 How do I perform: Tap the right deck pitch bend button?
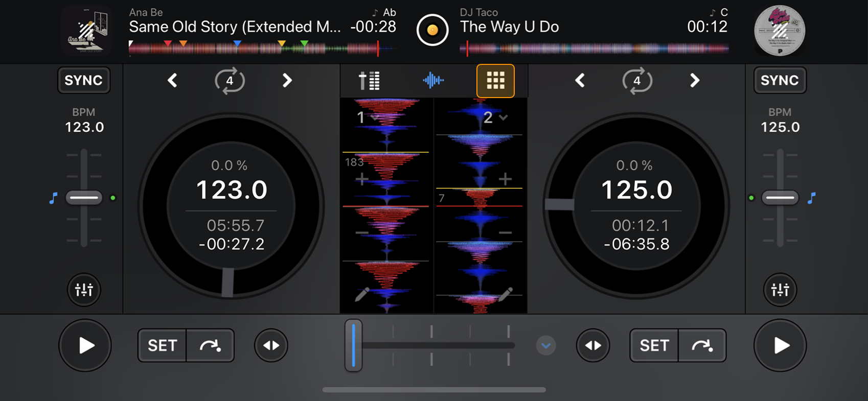[593, 346]
